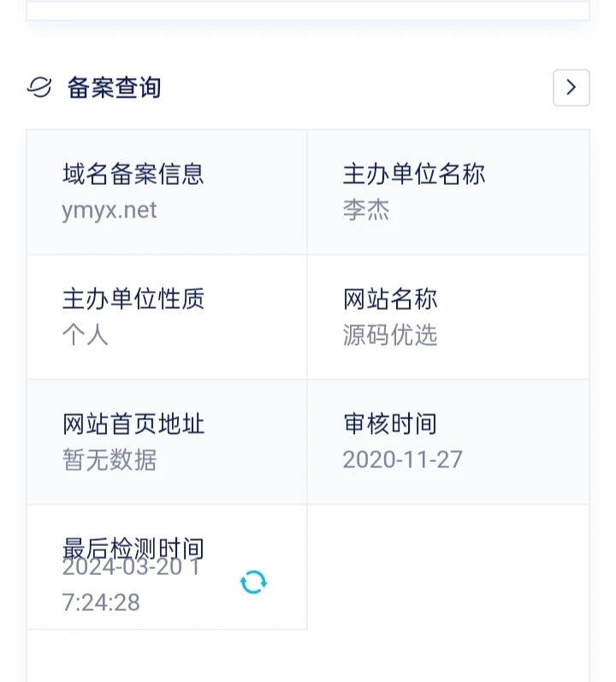Image resolution: width=616 pixels, height=682 pixels.
Task: Expand the 备案查询 section with the arrow
Action: (x=571, y=87)
